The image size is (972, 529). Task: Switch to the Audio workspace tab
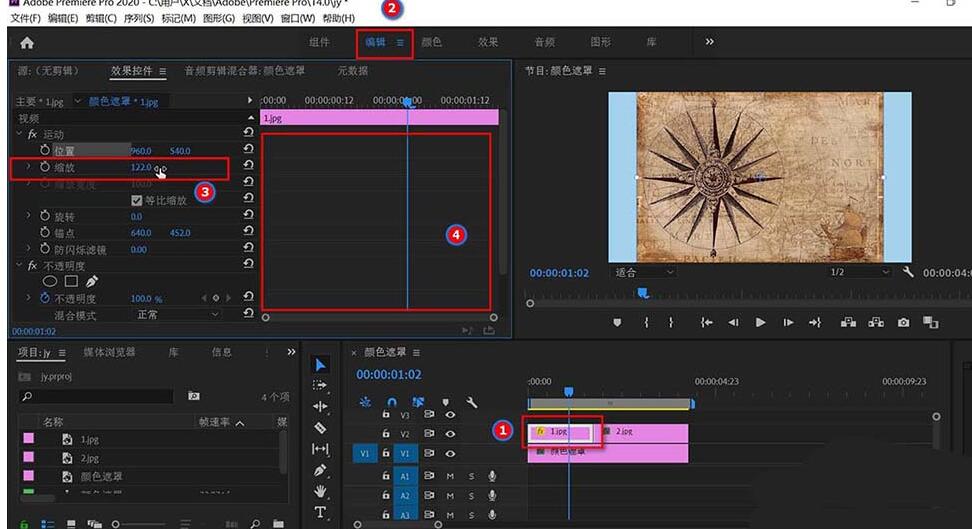pos(544,42)
